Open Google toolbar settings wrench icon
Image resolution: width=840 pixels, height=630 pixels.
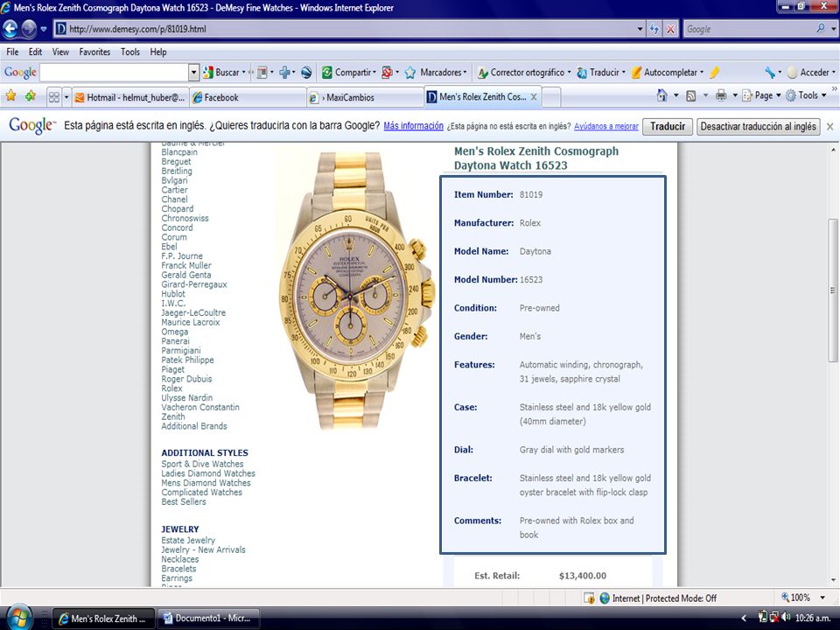770,73
